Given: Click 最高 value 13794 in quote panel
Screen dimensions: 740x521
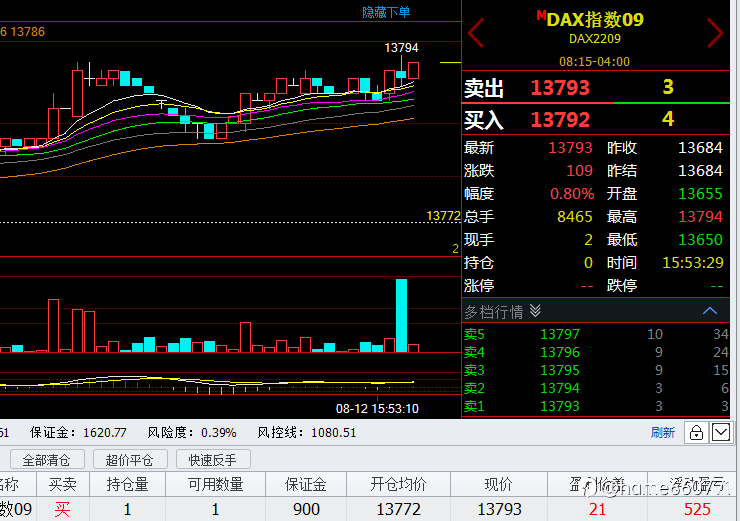Looking at the screenshot, I should [x=700, y=217].
